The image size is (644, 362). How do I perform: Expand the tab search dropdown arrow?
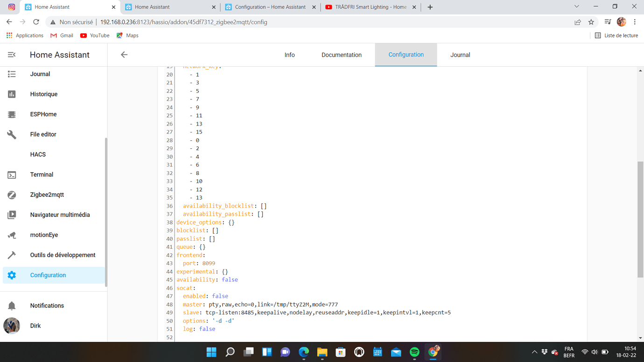(x=576, y=7)
